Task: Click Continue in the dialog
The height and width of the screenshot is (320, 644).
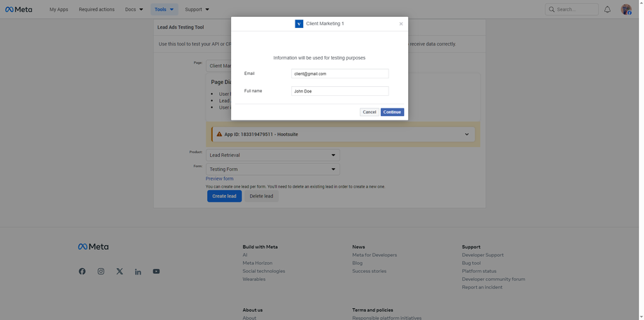Action: (392, 112)
